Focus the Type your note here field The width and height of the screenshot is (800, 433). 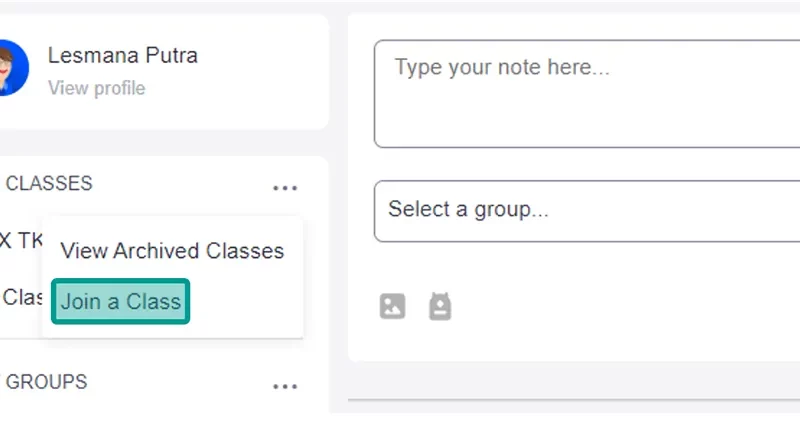[587, 94]
